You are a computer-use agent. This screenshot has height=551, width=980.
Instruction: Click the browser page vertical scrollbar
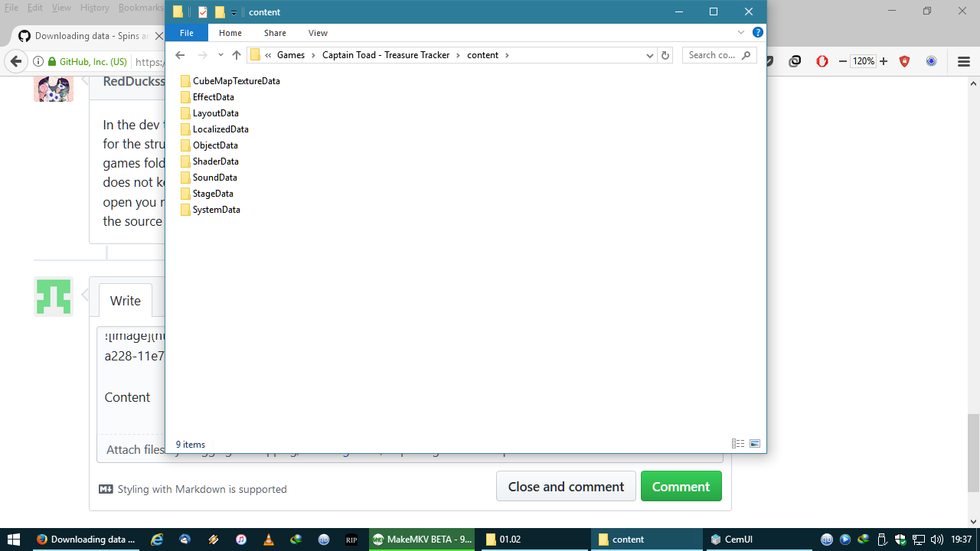(x=973, y=452)
